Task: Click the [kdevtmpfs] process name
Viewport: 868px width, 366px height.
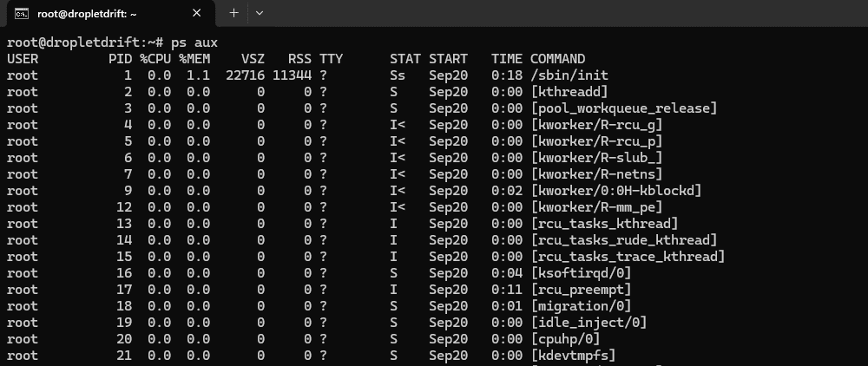Action: [x=573, y=356]
